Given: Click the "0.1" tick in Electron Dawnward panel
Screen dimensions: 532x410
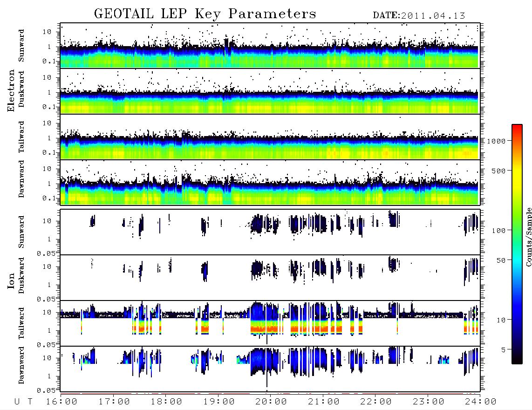Looking at the screenshot, I should coord(49,198).
